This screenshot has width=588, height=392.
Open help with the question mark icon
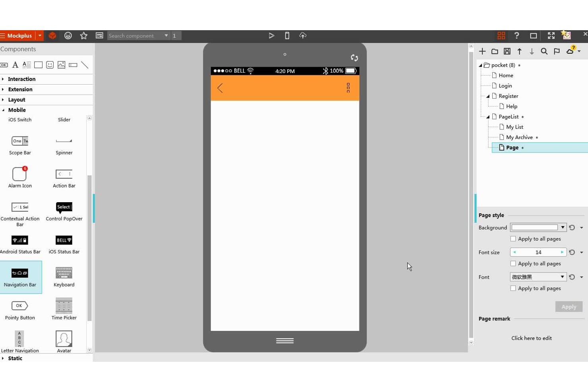516,36
